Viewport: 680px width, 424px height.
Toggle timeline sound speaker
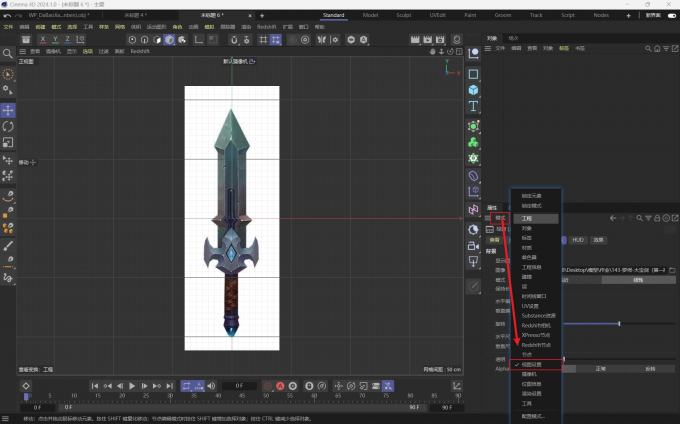pyautogui.click(x=211, y=386)
